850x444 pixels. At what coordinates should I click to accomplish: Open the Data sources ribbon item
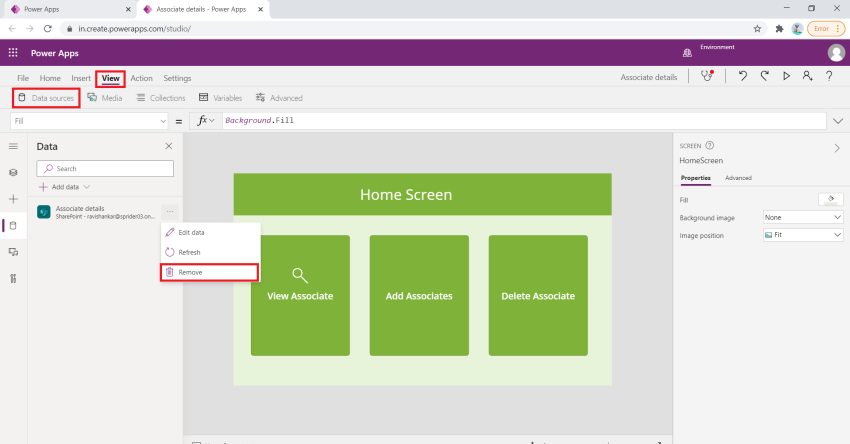(x=46, y=98)
